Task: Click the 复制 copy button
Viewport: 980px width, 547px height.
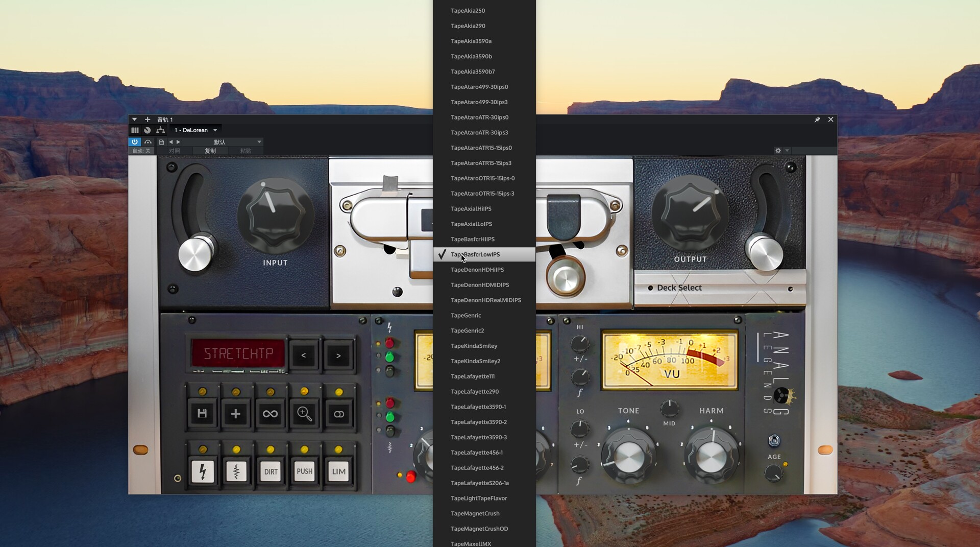Action: 210,151
